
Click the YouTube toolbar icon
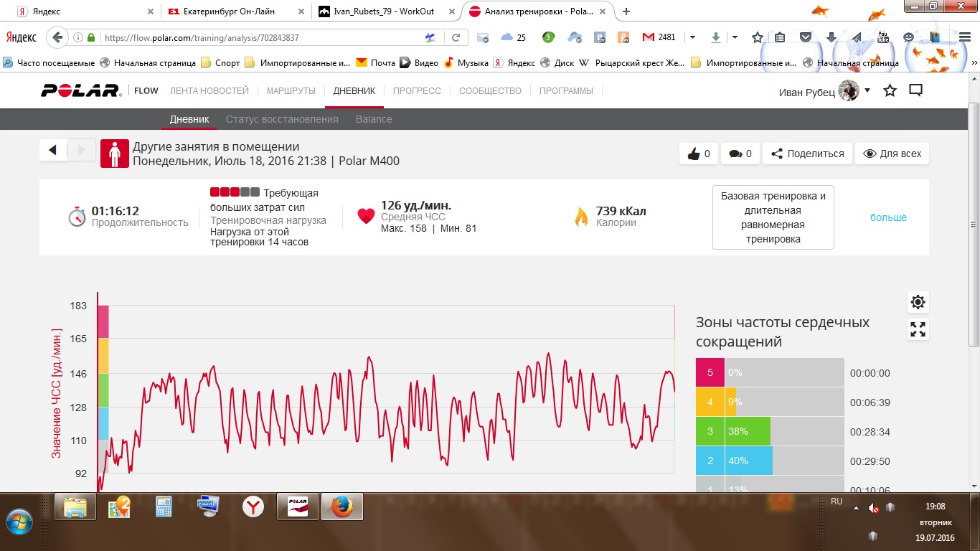pos(883,37)
